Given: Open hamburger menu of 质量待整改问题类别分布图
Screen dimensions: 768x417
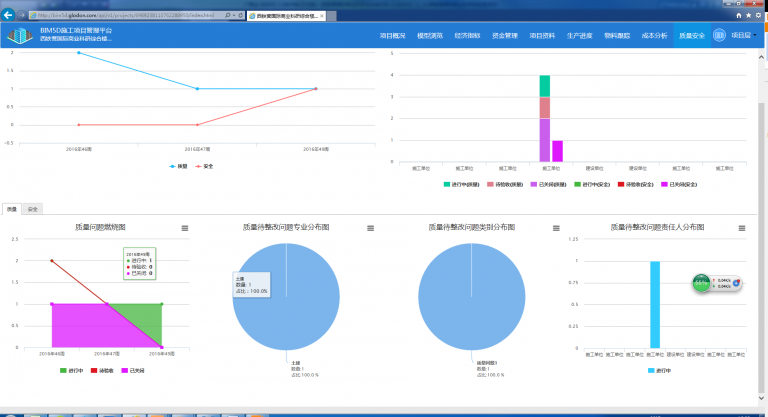Looking at the screenshot, I should [554, 229].
